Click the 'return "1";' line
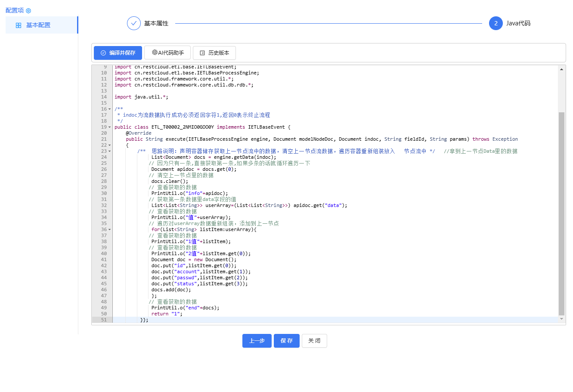Image resolution: width=573 pixels, height=392 pixels. coord(167,314)
